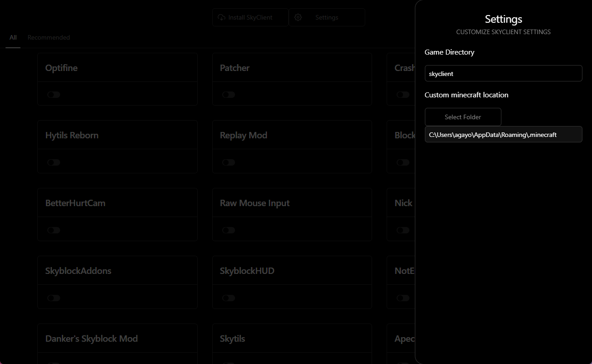Click the gear icon beside Settings

298,17
